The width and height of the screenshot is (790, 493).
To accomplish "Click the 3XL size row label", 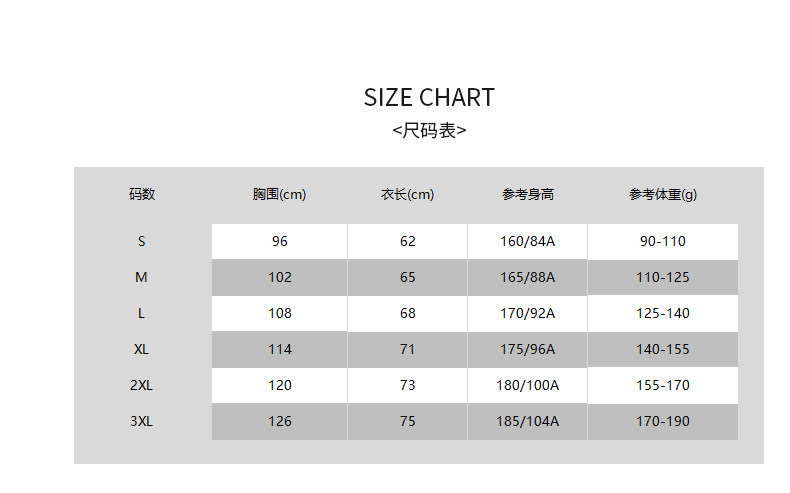I will pos(142,421).
